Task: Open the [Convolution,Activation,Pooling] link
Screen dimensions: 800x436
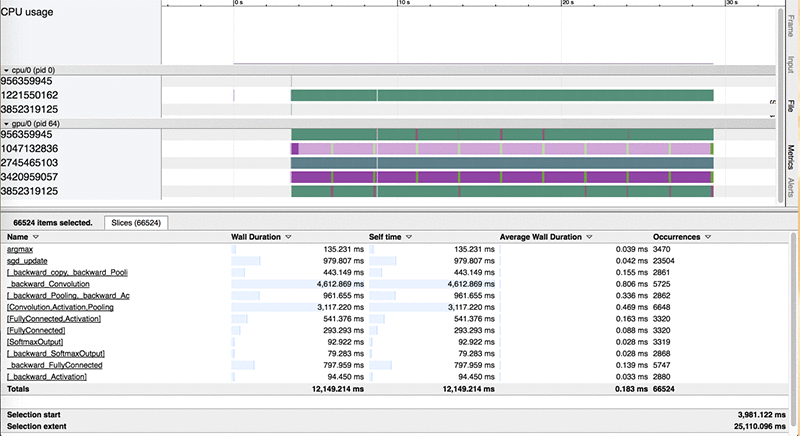Action: coord(60,307)
